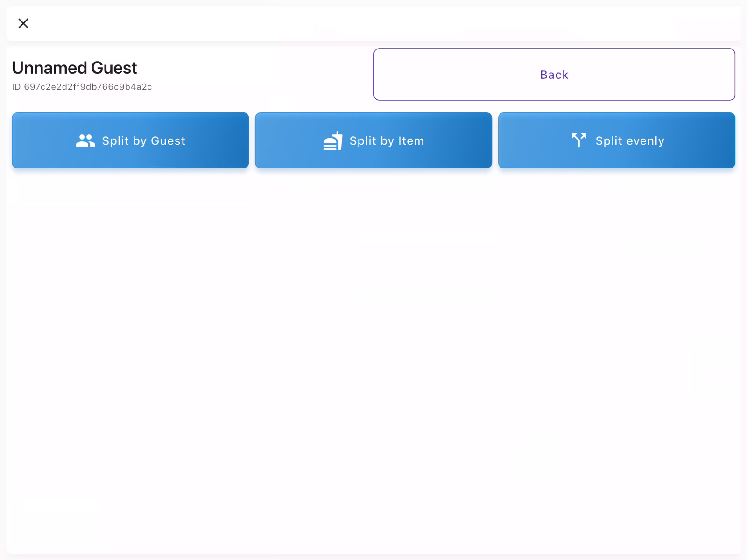Click the branching arrows icon on Split evenly
This screenshot has width=747, height=560.
click(579, 140)
